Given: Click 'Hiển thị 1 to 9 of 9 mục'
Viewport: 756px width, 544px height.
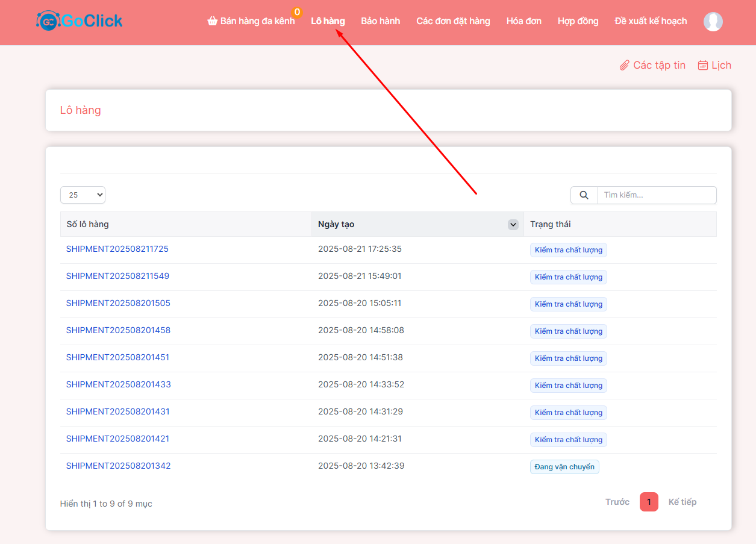Looking at the screenshot, I should click(106, 504).
